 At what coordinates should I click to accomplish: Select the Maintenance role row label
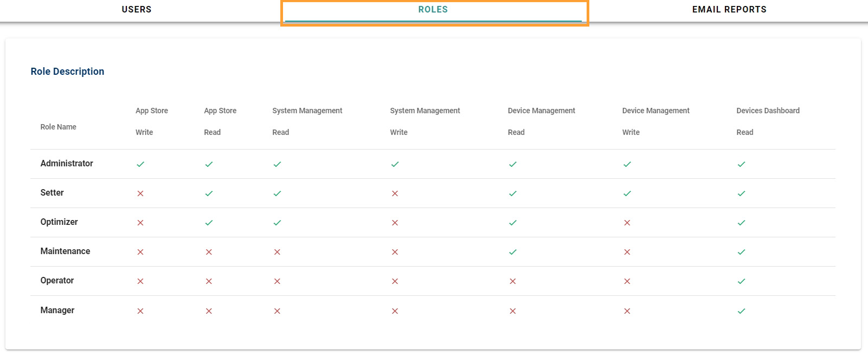click(65, 251)
